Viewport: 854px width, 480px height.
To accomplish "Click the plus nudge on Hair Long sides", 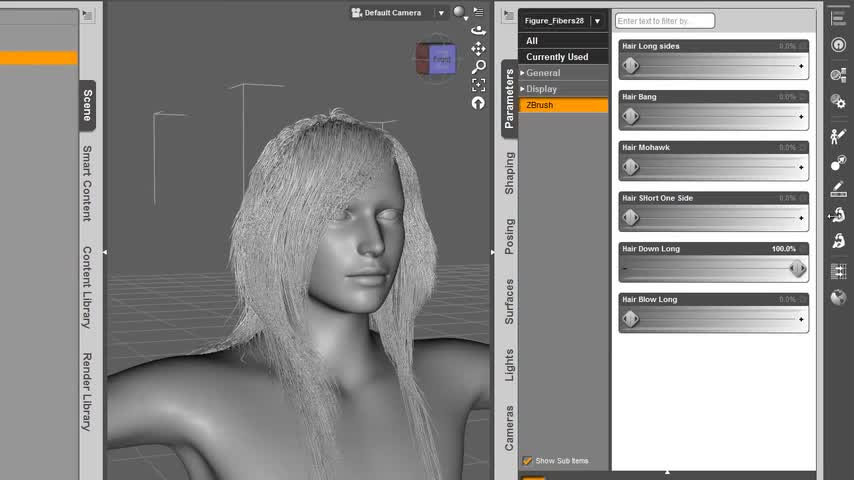I will tap(801, 66).
